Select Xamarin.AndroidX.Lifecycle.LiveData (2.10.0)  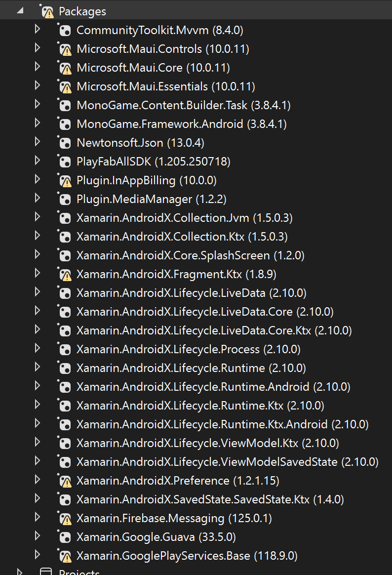191,293
